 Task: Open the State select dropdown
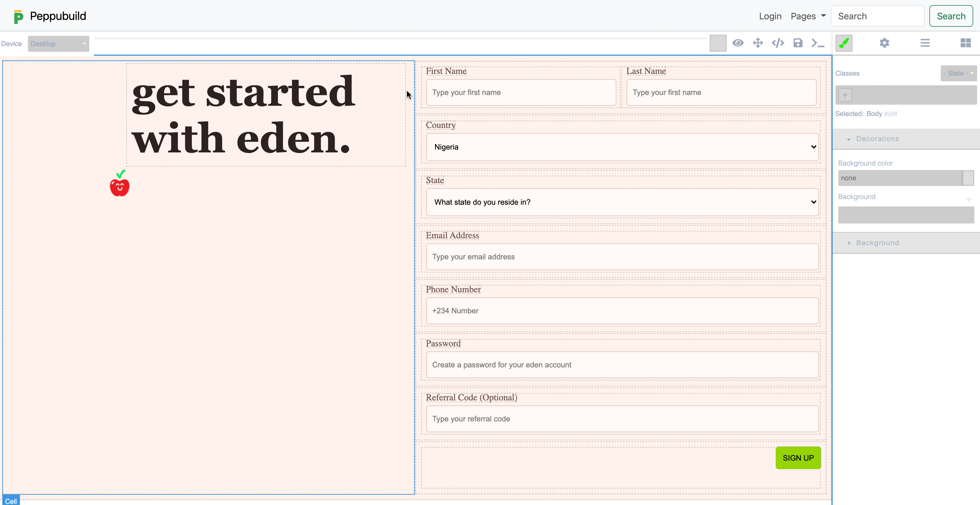(x=622, y=202)
